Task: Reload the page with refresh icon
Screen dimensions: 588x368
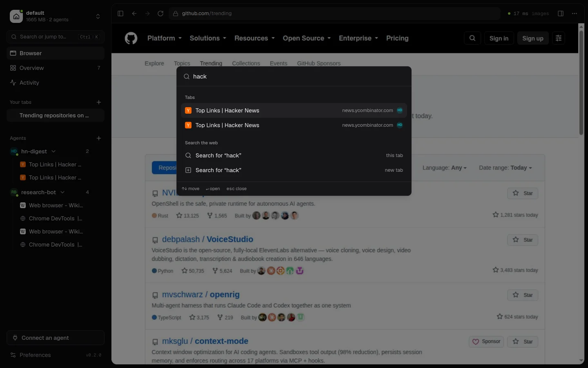Action: (160, 13)
